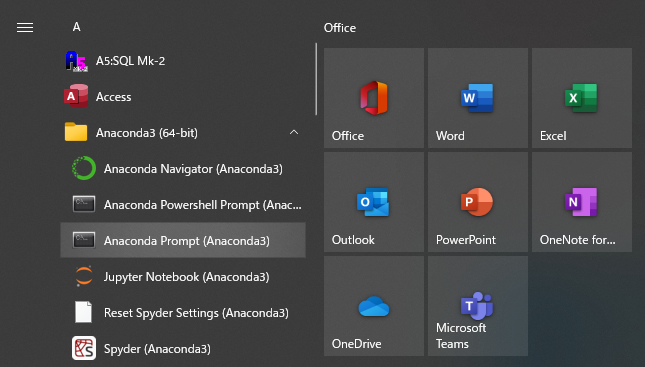Open the OneDrive tile
Image resolution: width=645 pixels, height=367 pixels.
374,306
